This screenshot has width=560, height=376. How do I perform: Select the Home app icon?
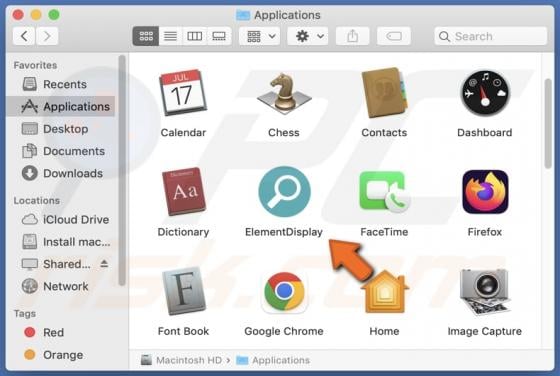coord(385,291)
